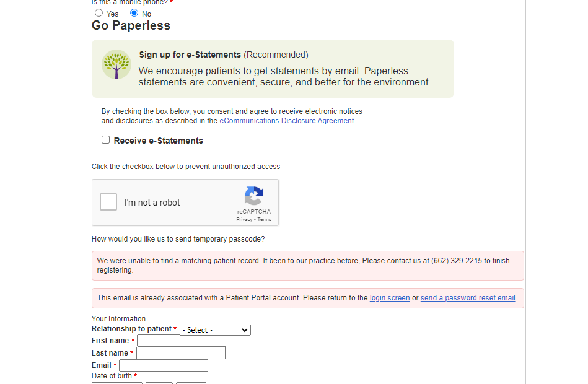588x384 pixels.
Task: Click the green tree e-Statements icon
Action: point(116,64)
